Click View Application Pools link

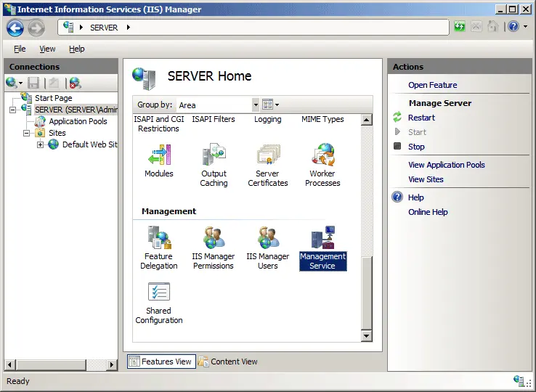(447, 165)
